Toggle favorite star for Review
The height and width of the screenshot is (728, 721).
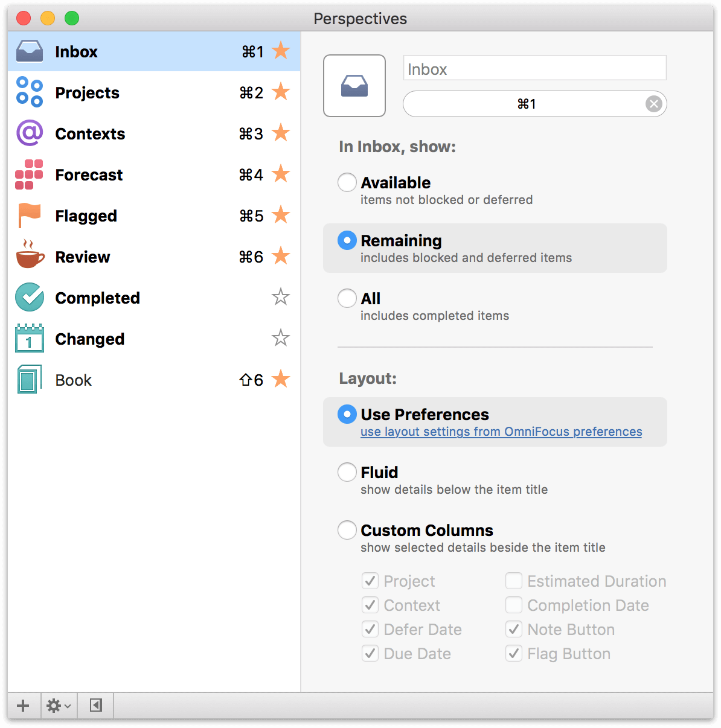[x=281, y=256]
